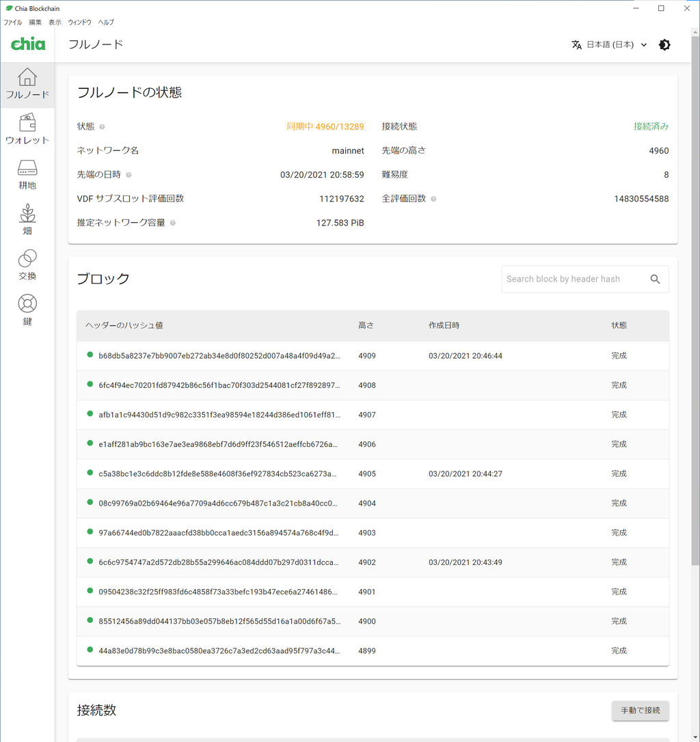Toggle dark mode brightness icon

click(x=664, y=44)
